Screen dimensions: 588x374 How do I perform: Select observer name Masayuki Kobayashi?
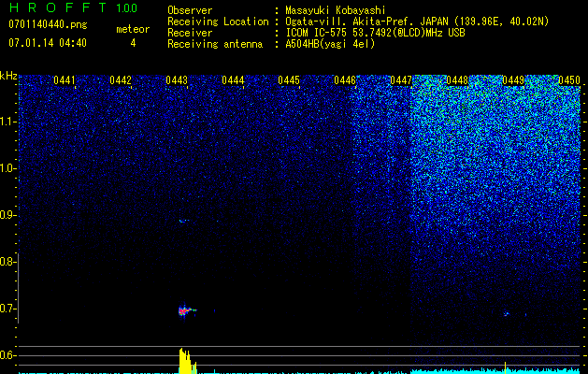click(x=336, y=10)
